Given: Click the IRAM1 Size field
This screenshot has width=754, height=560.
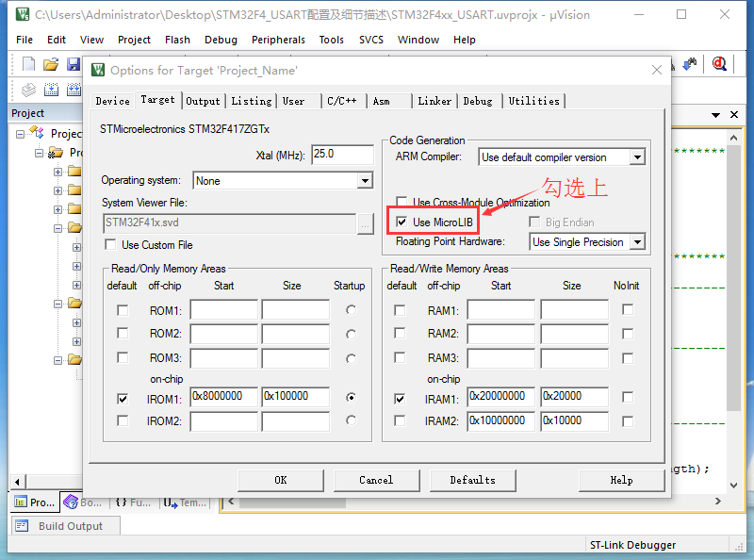Looking at the screenshot, I should (x=574, y=396).
